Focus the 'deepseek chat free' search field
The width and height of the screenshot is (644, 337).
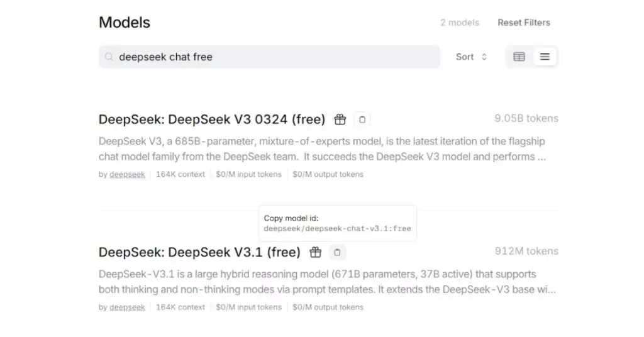[x=269, y=57]
